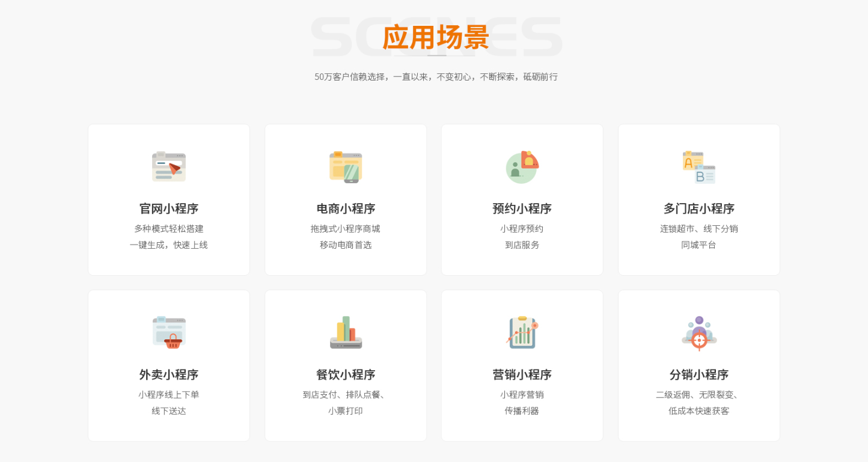This screenshot has height=462, width=868.
Task: Click the 拖拽式小程序商城 description text
Action: point(345,229)
